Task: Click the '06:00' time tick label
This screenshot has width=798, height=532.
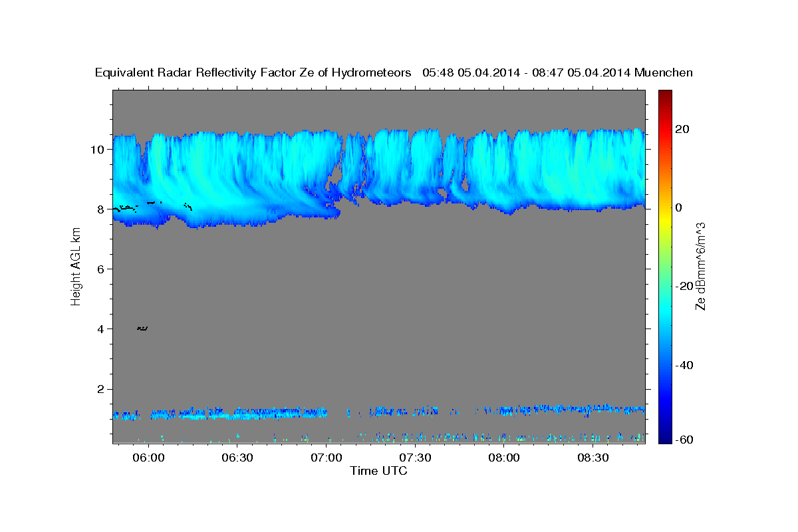Action: coord(148,458)
